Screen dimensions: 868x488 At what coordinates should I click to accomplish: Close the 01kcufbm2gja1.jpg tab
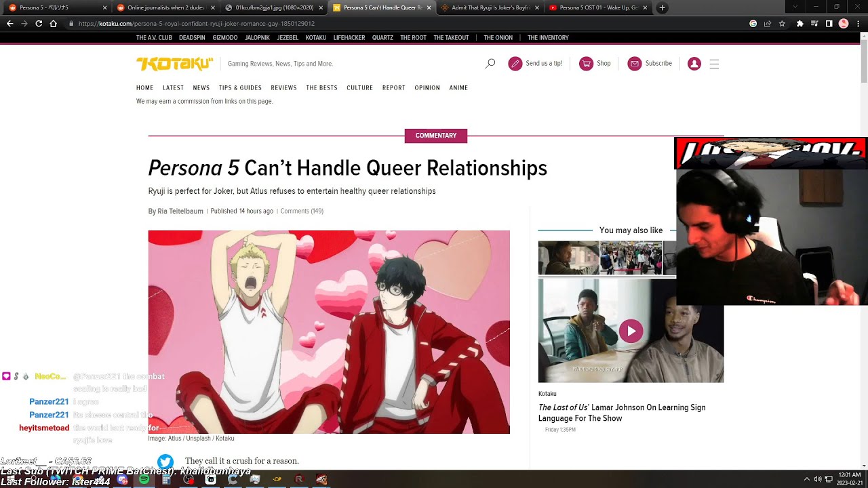tap(321, 8)
